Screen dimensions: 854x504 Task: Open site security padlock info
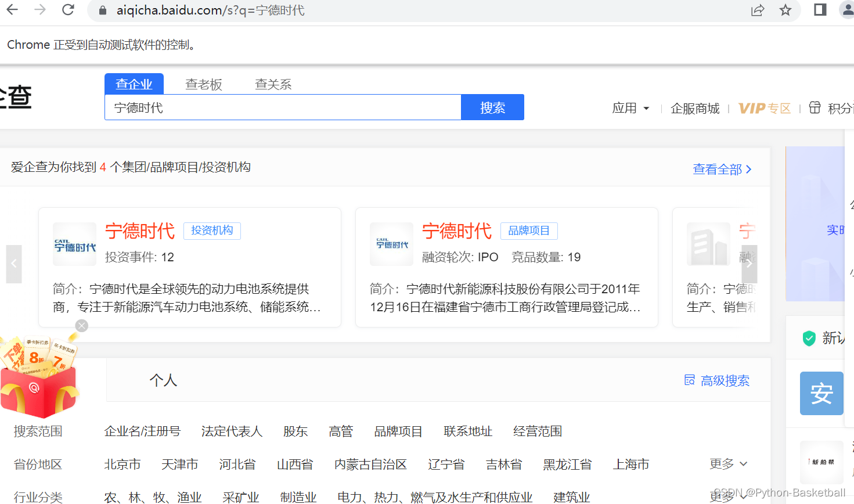(x=103, y=10)
